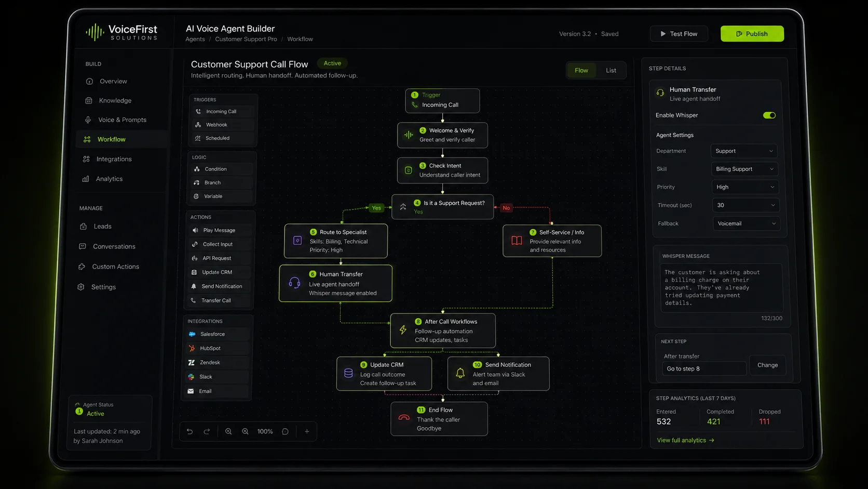
Task: Click the plus icon in canvas toolbar
Action: (307, 431)
